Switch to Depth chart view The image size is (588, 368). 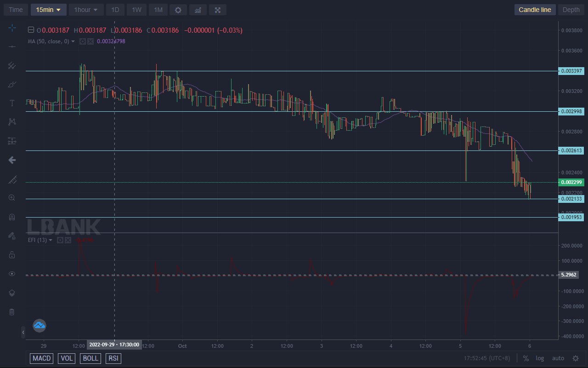click(571, 10)
